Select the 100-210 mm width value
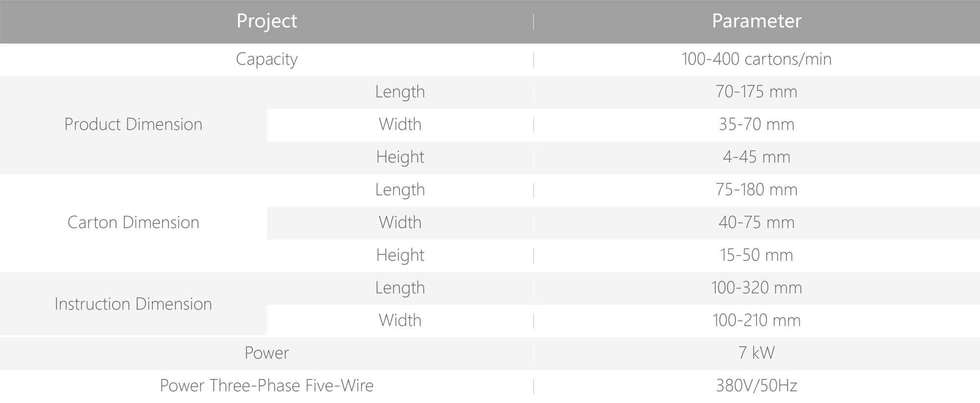The image size is (980, 403). [x=757, y=321]
